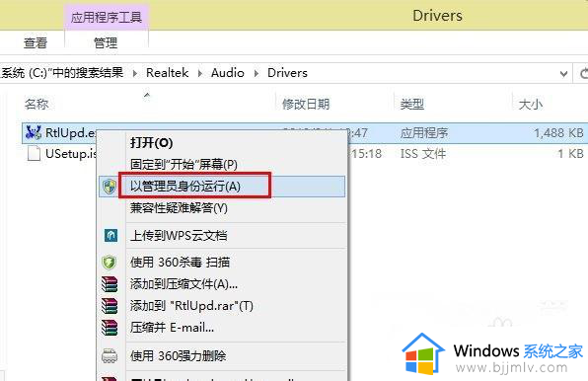The height and width of the screenshot is (381, 588).
Task: Open the 应用程序工具 contextual tab
Action: tap(107, 17)
